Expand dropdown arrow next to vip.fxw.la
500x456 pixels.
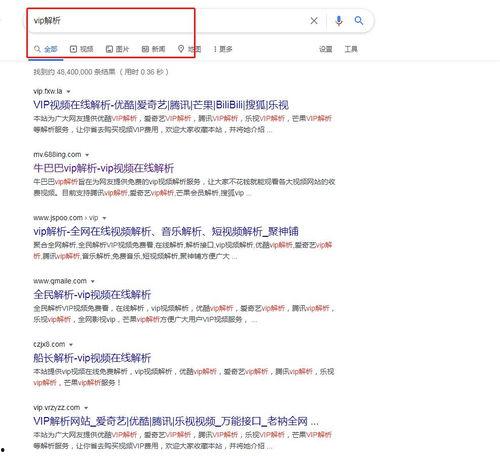[x=69, y=91]
